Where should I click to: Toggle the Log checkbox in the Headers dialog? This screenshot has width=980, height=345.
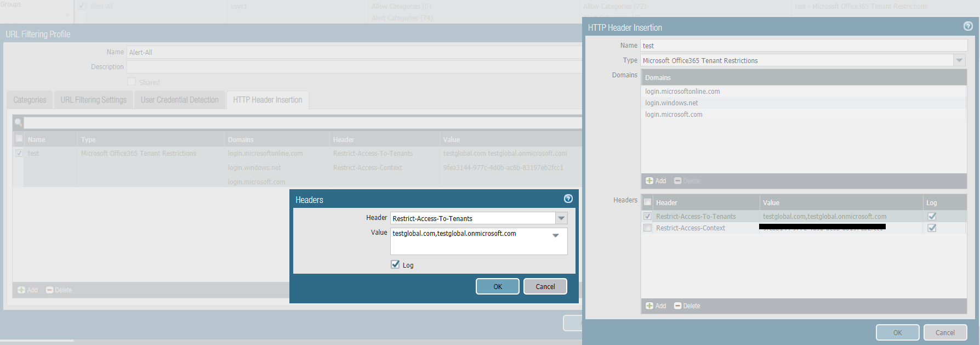point(395,264)
